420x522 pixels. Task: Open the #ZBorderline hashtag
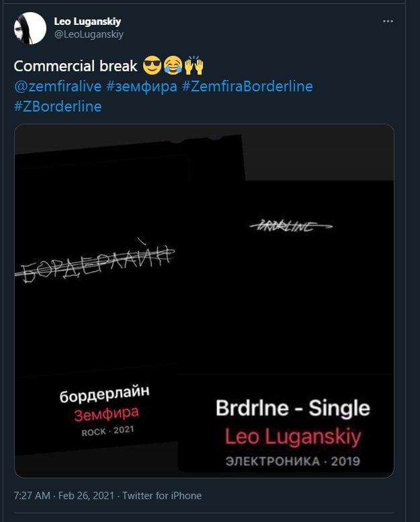[58, 107]
